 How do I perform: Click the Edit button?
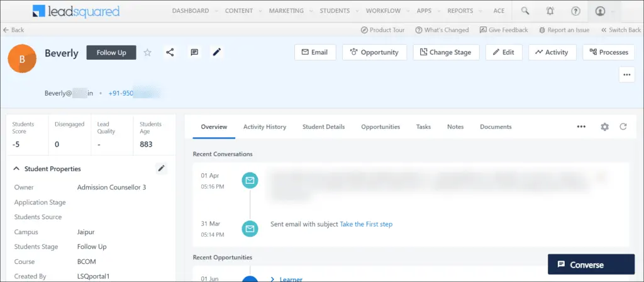click(504, 52)
